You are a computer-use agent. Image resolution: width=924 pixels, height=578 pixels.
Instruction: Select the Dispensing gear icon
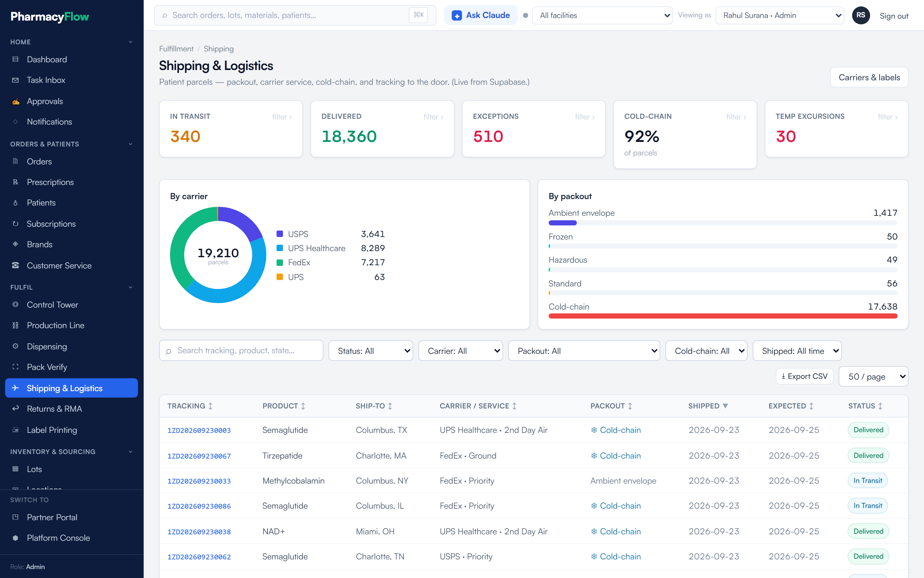tap(15, 346)
